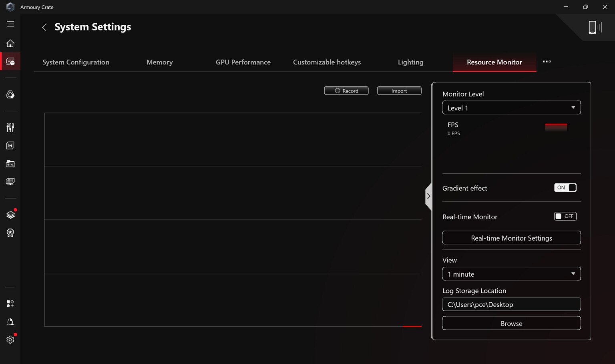615x364 pixels.
Task: Open the apps-plus icon in sidebar
Action: click(10, 304)
